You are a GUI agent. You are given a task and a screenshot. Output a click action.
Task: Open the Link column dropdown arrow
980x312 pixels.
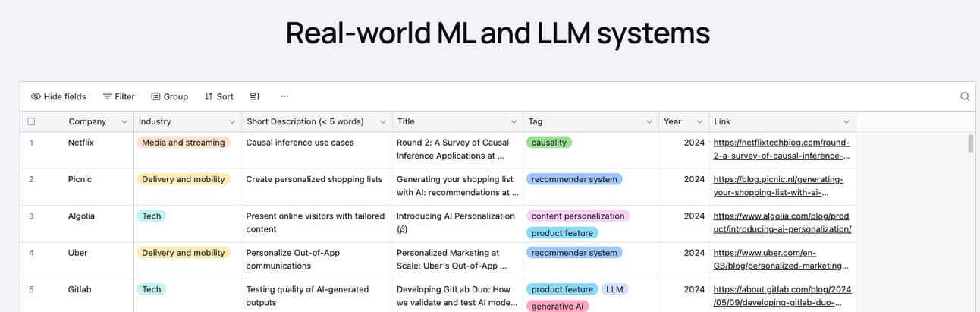(846, 121)
